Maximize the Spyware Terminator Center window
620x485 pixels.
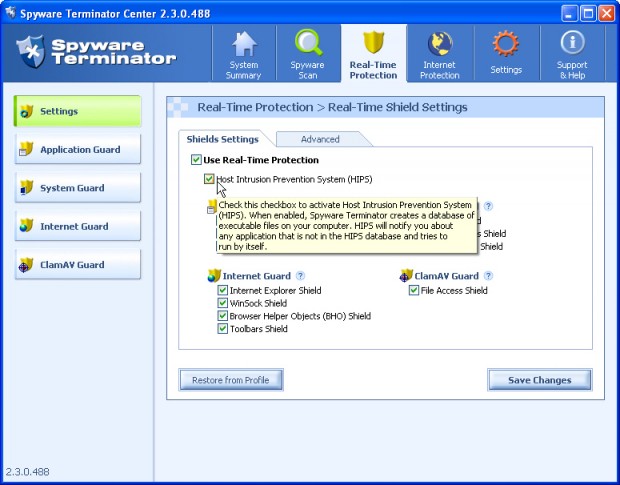point(588,14)
